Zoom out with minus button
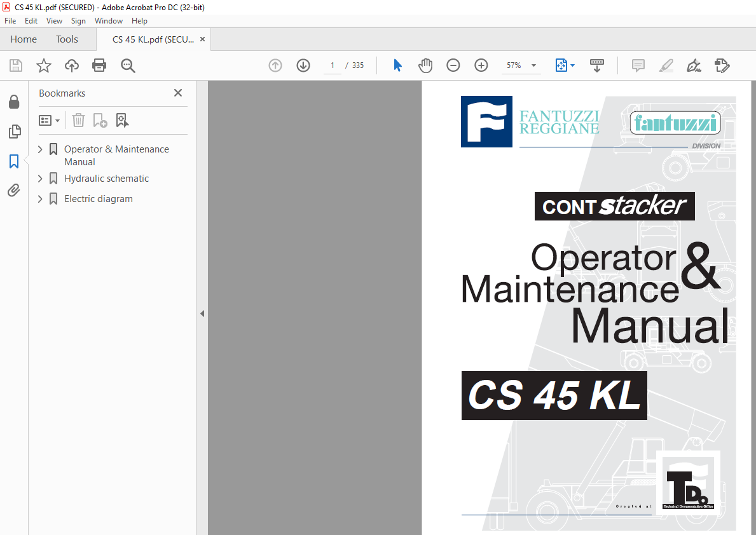 pyautogui.click(x=453, y=65)
